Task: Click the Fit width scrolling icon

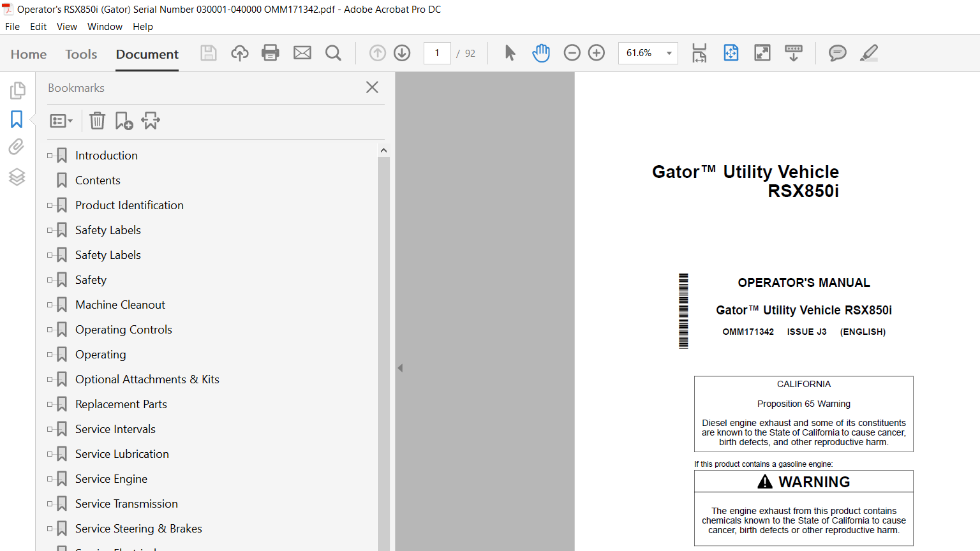Action: click(x=699, y=53)
